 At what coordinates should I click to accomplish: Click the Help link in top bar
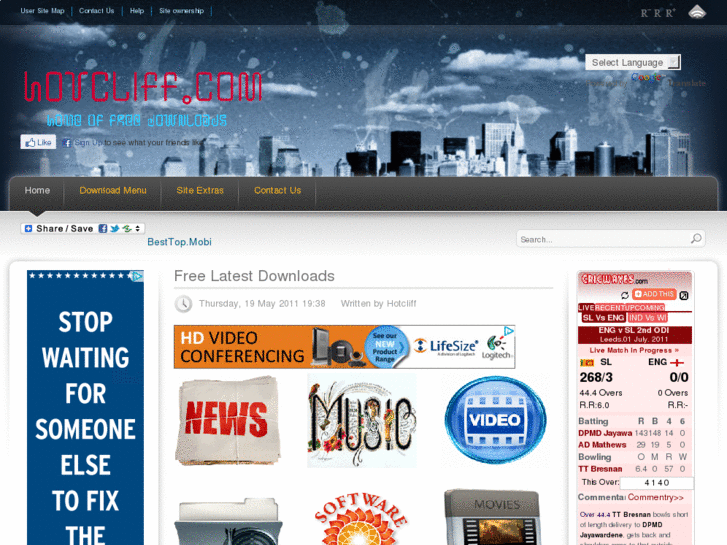click(x=137, y=11)
